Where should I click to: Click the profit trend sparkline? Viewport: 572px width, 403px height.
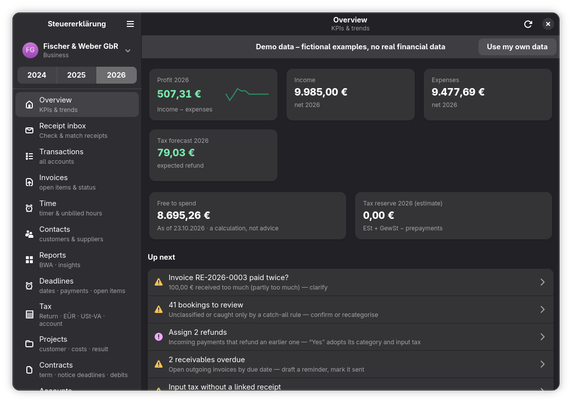[x=247, y=94]
